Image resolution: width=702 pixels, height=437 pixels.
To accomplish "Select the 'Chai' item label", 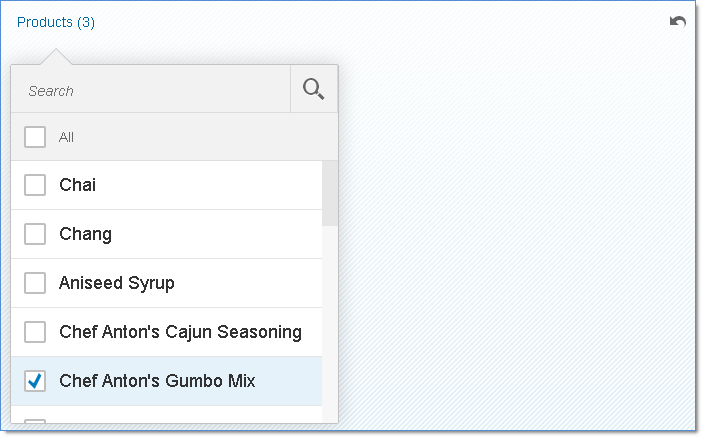I will (x=78, y=185).
